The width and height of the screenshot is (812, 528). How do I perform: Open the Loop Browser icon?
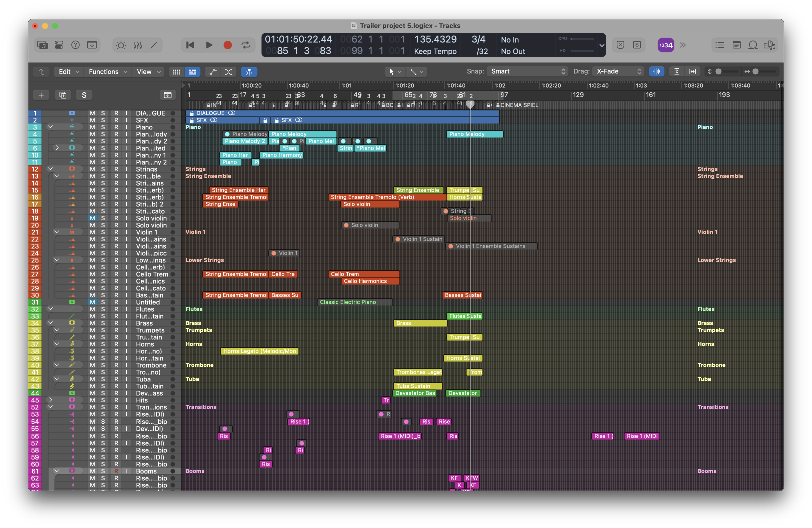pyautogui.click(x=753, y=45)
